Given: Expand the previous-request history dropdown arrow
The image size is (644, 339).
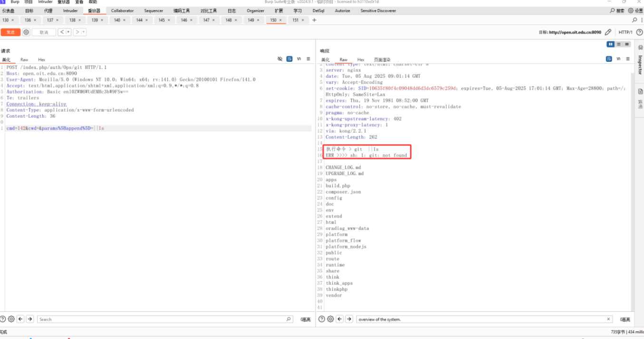Looking at the screenshot, I should [x=69, y=32].
